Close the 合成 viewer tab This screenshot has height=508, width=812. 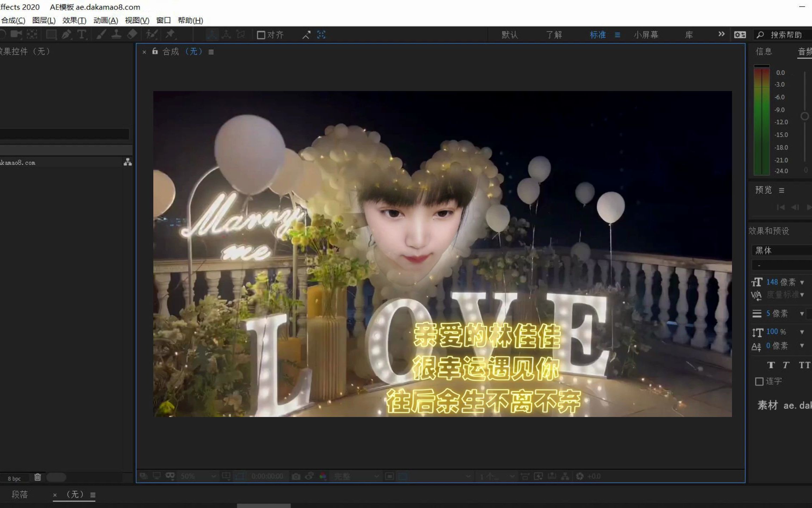click(x=144, y=52)
